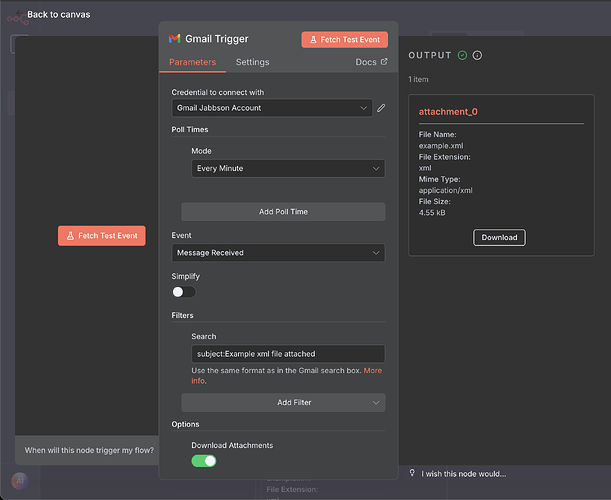Click the back arrow to canvas
This screenshot has height=500, width=611.
16,15
